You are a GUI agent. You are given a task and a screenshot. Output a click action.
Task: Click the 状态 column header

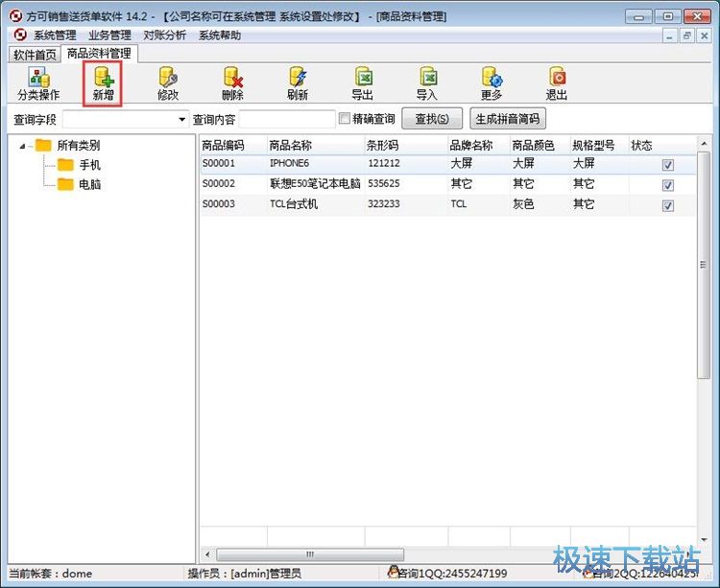point(662,146)
